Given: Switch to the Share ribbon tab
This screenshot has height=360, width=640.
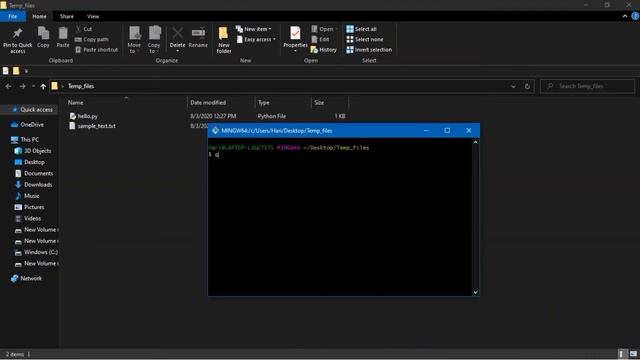Looking at the screenshot, I should click(x=67, y=16).
